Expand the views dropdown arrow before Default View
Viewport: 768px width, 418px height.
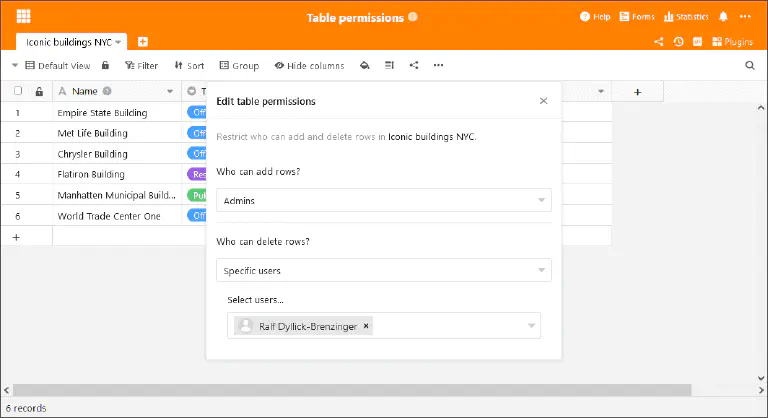pos(15,65)
